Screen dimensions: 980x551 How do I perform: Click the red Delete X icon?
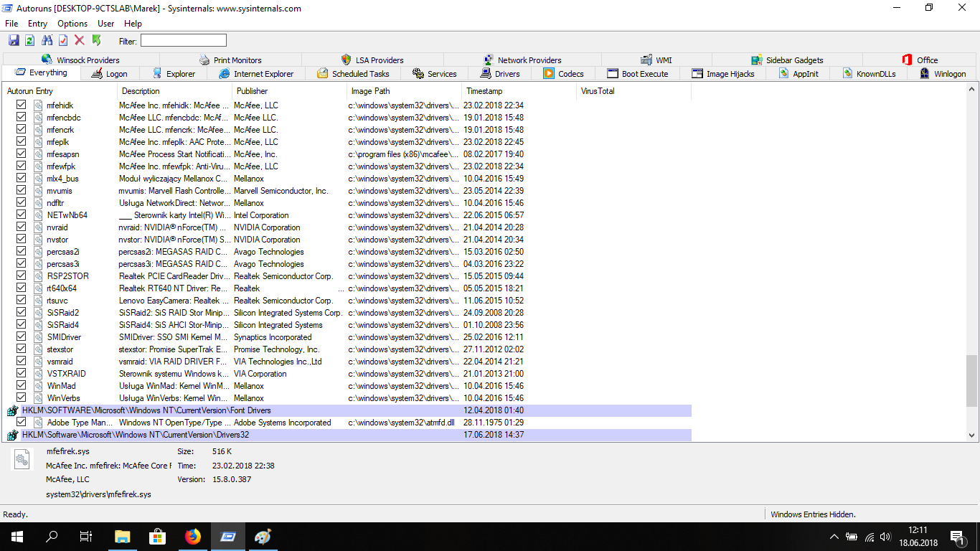(80, 41)
